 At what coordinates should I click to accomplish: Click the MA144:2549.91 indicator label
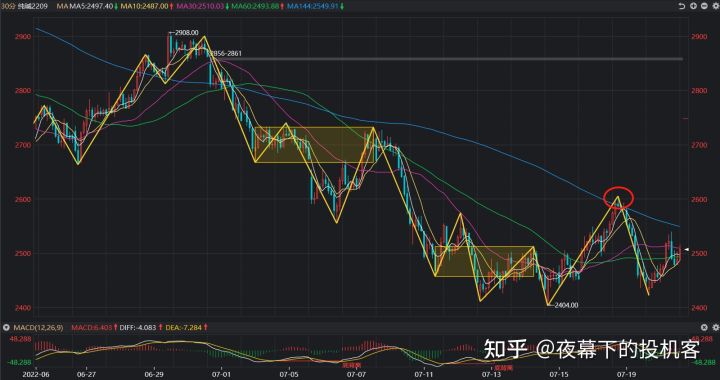[313, 6]
